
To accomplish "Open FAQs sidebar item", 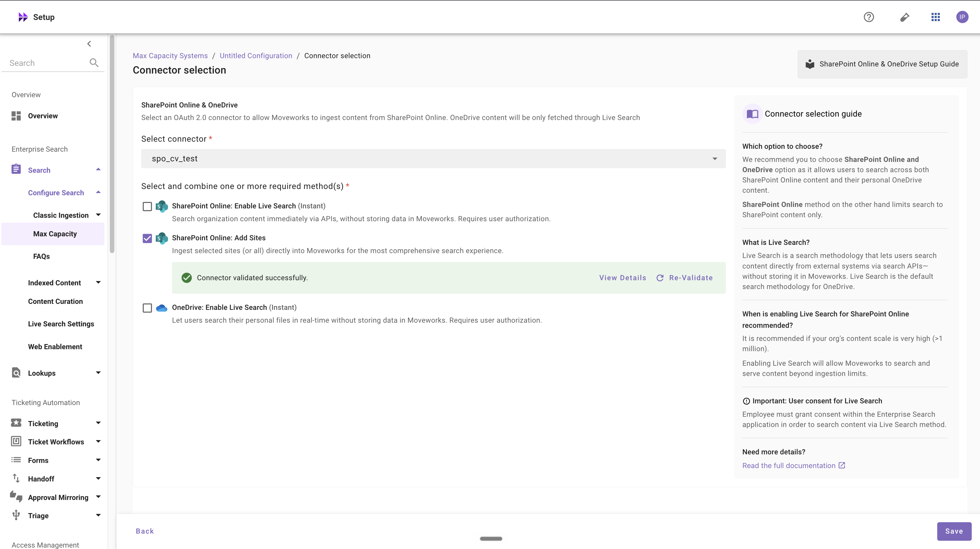I will click(x=41, y=257).
